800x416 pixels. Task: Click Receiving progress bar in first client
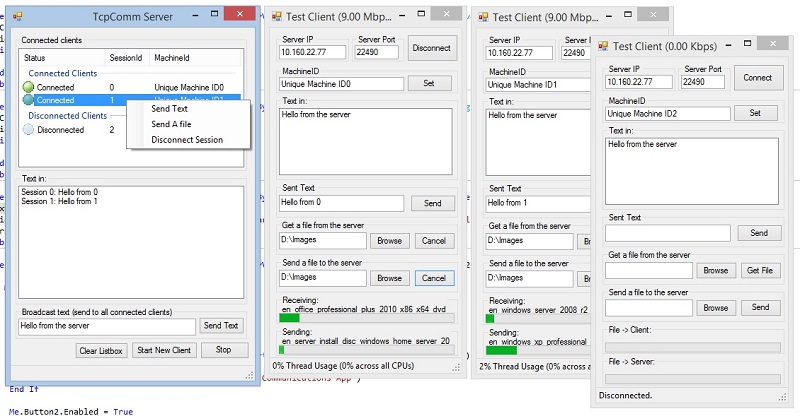pyautogui.click(x=366, y=318)
